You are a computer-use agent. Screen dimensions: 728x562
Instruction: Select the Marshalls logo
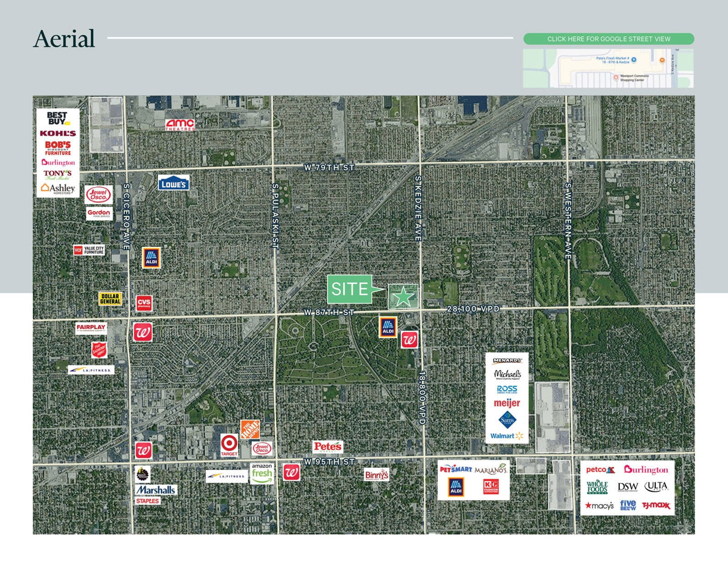(x=156, y=490)
